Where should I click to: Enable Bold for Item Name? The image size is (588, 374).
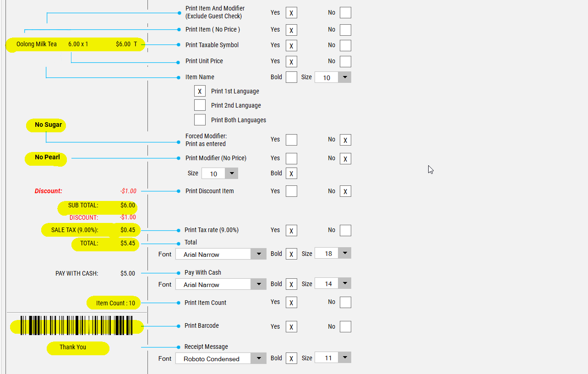(x=291, y=77)
